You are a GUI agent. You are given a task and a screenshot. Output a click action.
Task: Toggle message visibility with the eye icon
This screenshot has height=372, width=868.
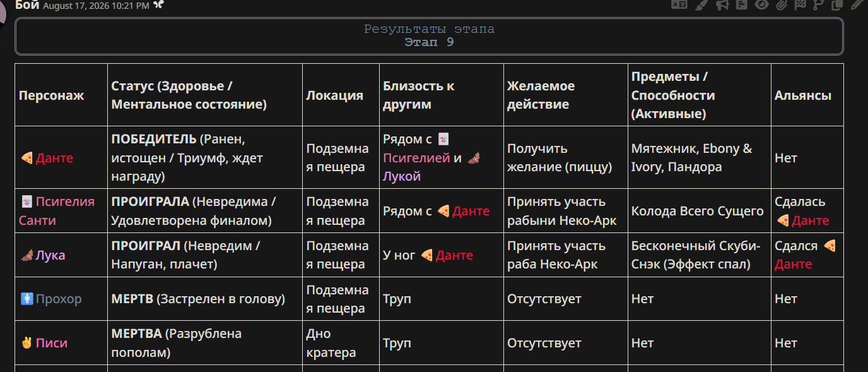(x=762, y=4)
